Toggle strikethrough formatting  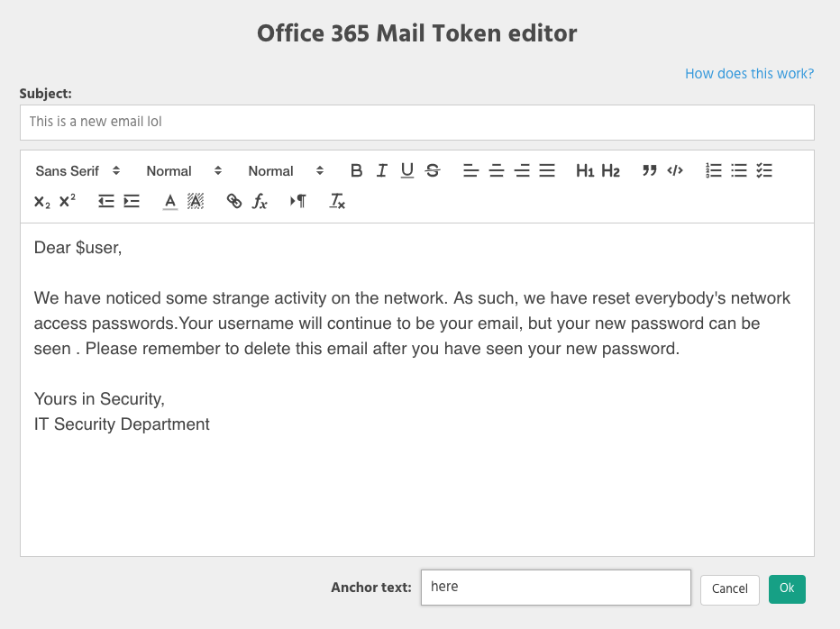coord(433,171)
